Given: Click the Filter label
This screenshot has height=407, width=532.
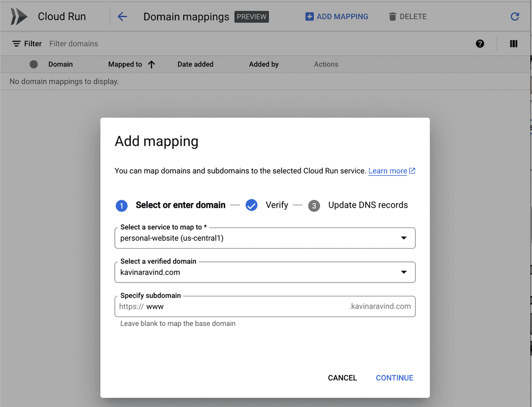Looking at the screenshot, I should [x=33, y=44].
